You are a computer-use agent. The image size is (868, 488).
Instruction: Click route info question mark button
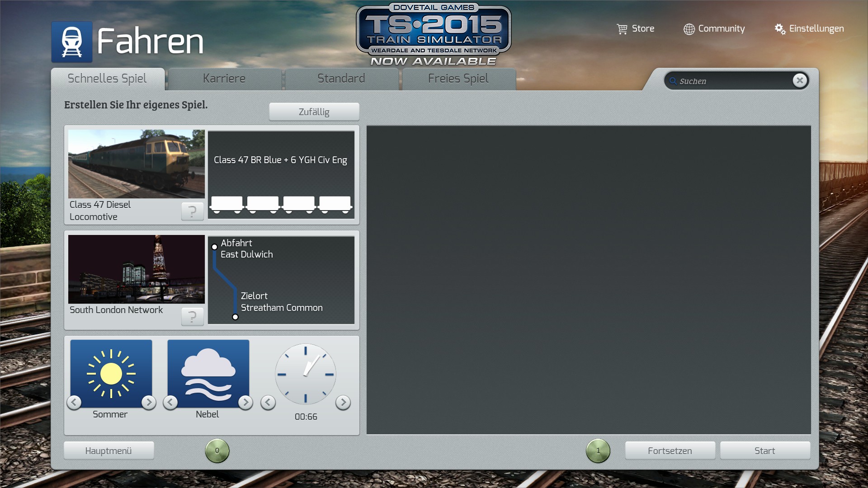(x=192, y=316)
